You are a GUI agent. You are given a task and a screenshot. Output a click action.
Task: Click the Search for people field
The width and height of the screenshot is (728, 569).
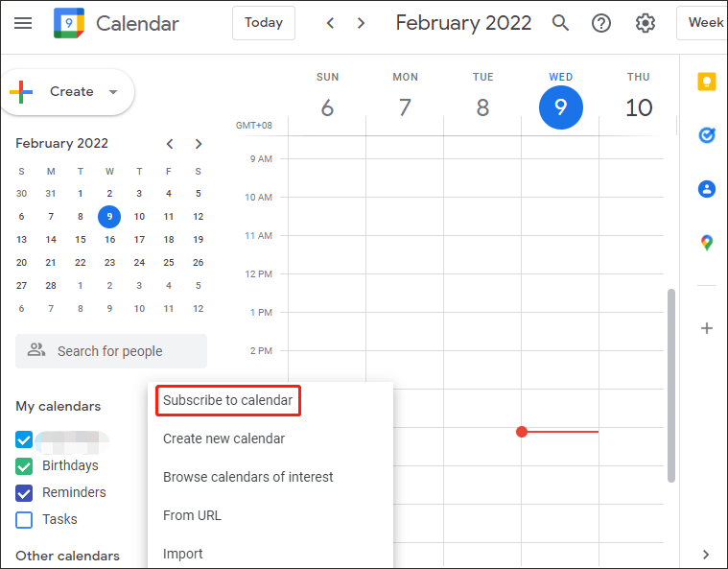(x=111, y=351)
